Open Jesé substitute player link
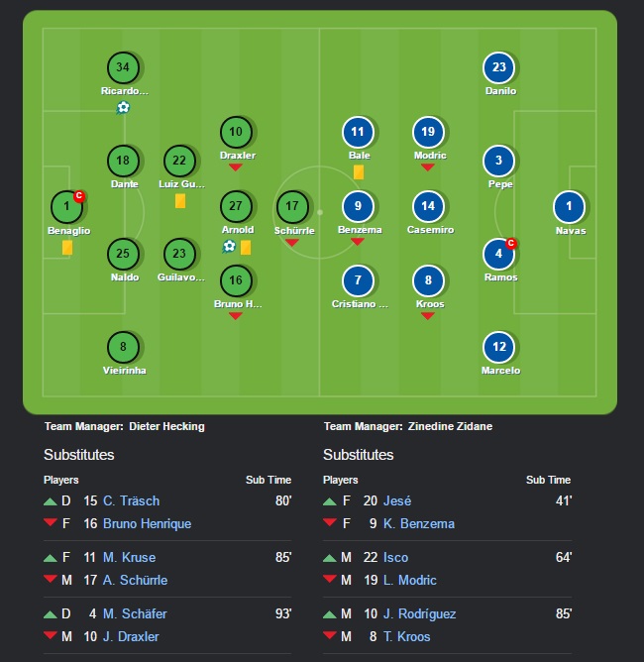The width and height of the screenshot is (644, 662). click(x=396, y=500)
